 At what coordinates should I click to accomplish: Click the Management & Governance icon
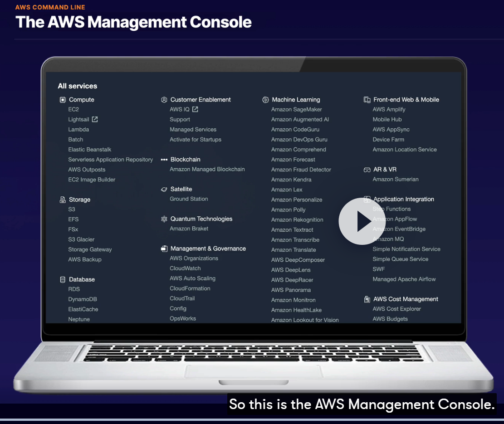coord(164,249)
